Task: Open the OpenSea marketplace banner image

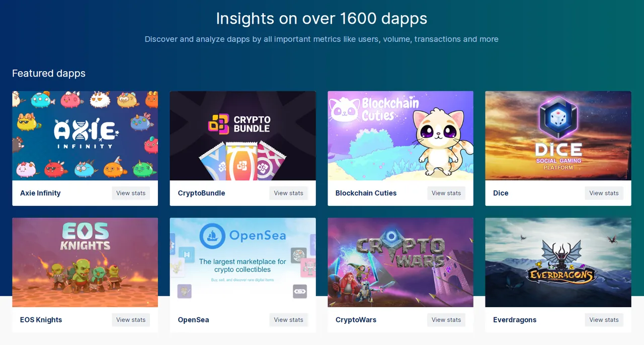Action: click(243, 262)
